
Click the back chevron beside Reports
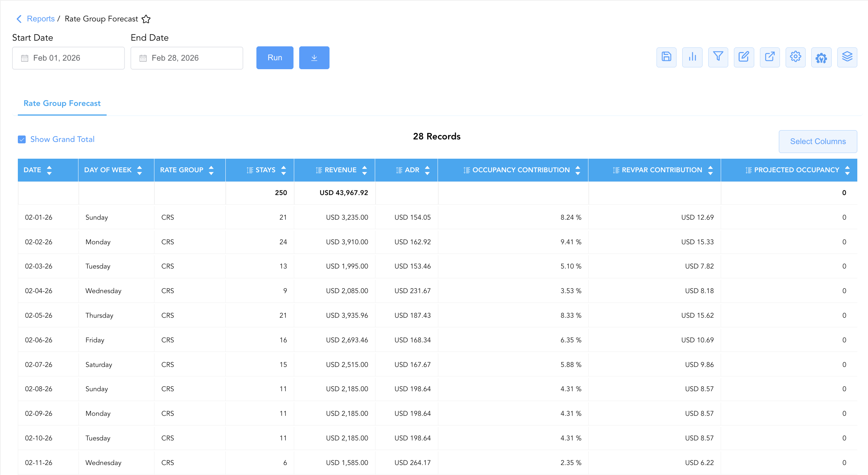[x=19, y=19]
